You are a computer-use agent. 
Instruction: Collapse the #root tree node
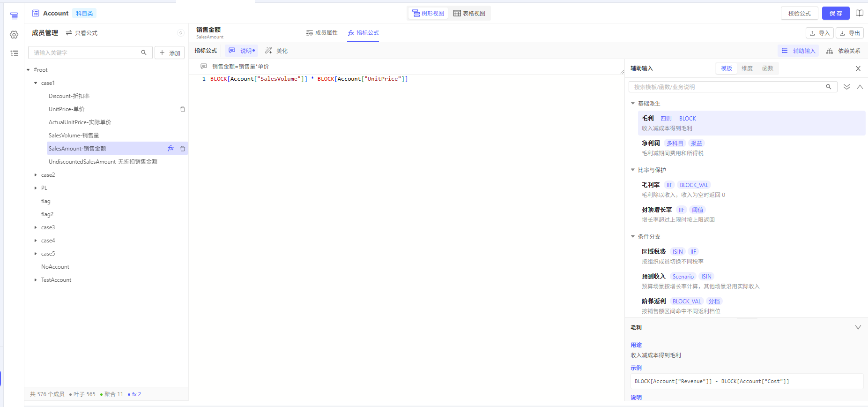click(x=28, y=70)
